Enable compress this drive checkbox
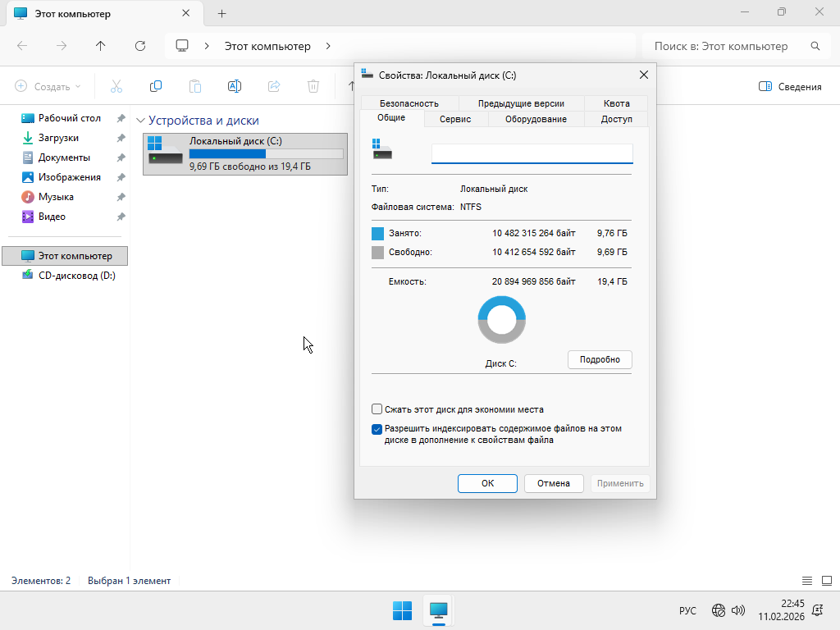 377,409
